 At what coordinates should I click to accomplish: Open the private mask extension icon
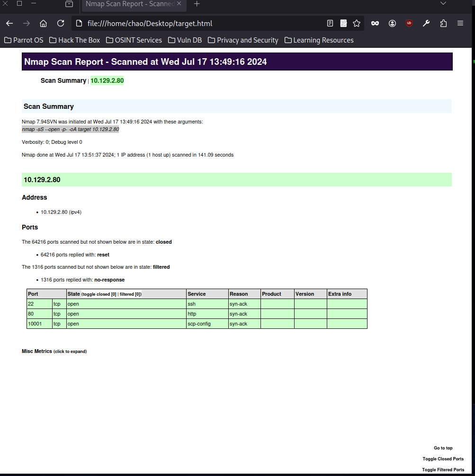pyautogui.click(x=375, y=23)
